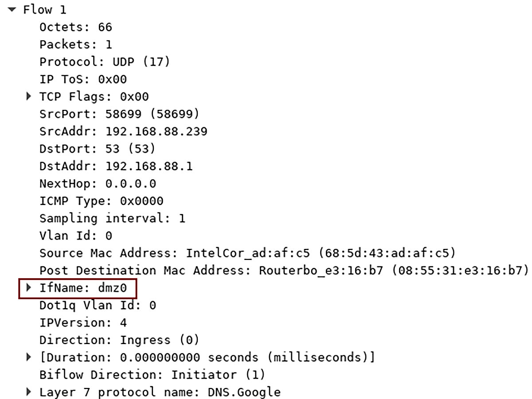532x399 pixels.
Task: Select the Protocol: UDP (17) row
Action: [104, 62]
